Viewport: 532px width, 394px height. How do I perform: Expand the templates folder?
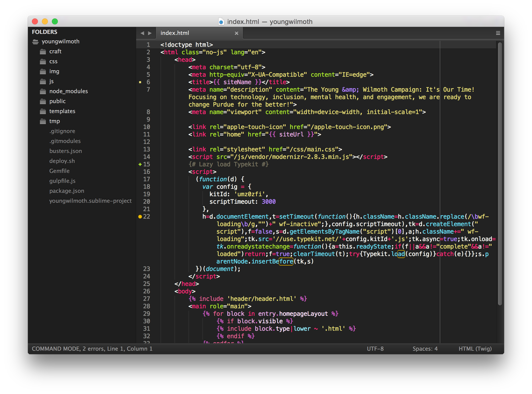pos(43,111)
